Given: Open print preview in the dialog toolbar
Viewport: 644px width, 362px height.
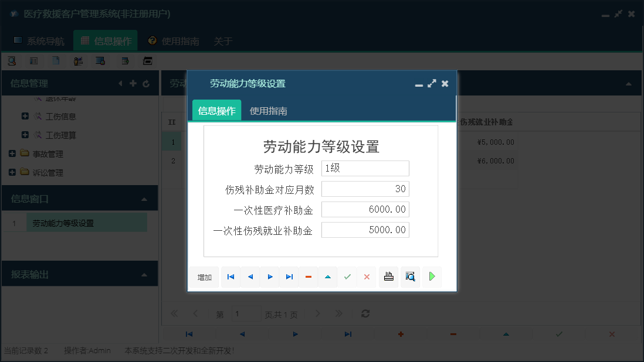Looking at the screenshot, I should pos(410,276).
